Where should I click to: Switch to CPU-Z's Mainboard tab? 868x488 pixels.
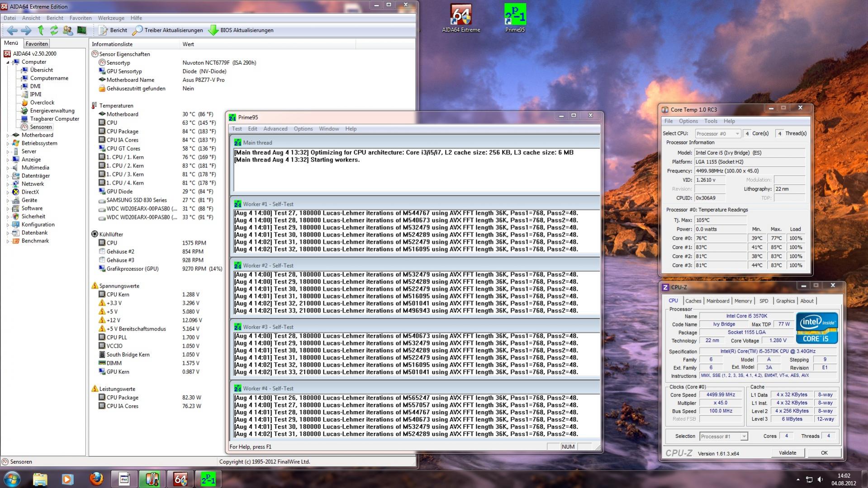point(718,301)
